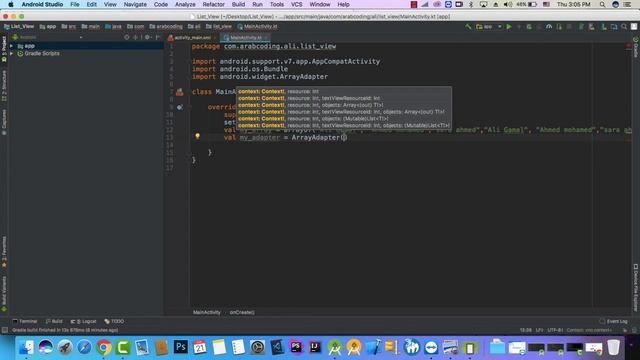The image size is (640, 360).
Task: Click the tool windows toggle in status bar corner
Action: (x=4, y=330)
